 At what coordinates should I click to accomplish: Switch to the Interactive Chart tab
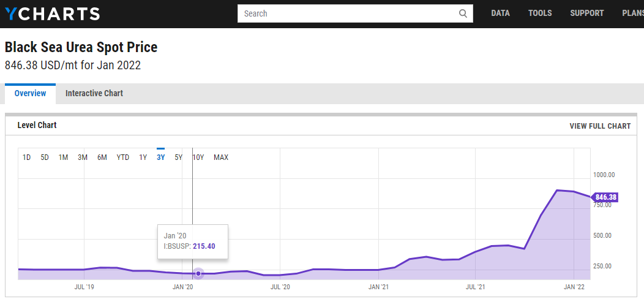(94, 94)
